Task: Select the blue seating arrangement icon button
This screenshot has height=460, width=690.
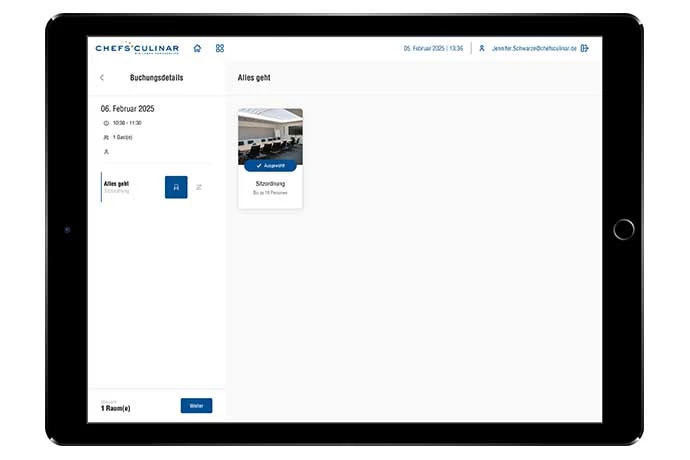Action: pyautogui.click(x=176, y=187)
